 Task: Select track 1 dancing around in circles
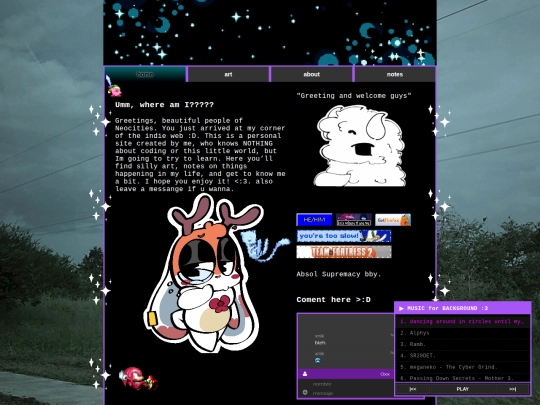point(462,321)
